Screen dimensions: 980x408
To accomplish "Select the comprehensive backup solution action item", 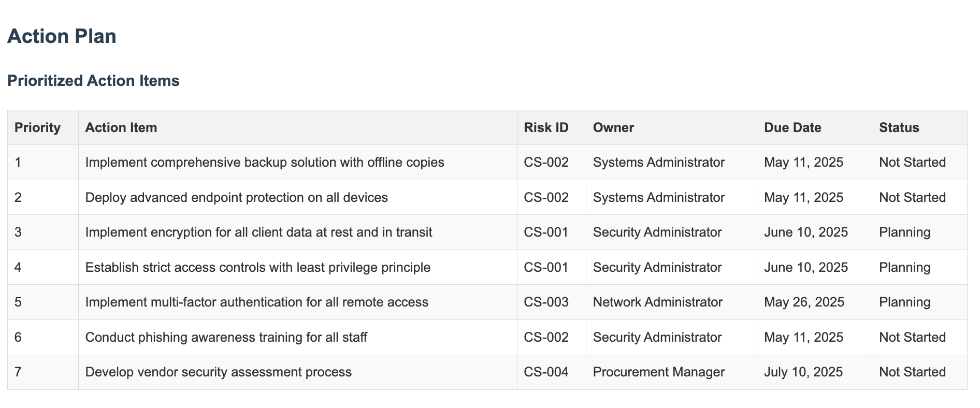I will (265, 163).
